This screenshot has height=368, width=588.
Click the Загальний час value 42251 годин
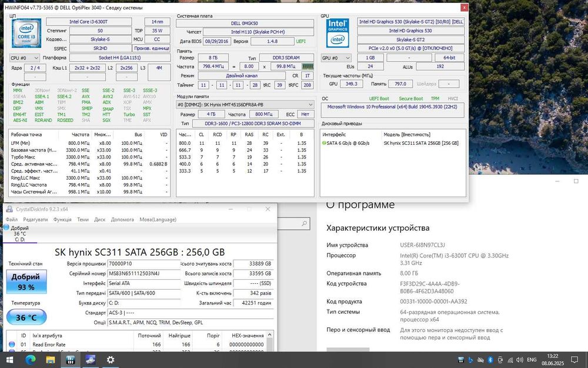click(253, 303)
